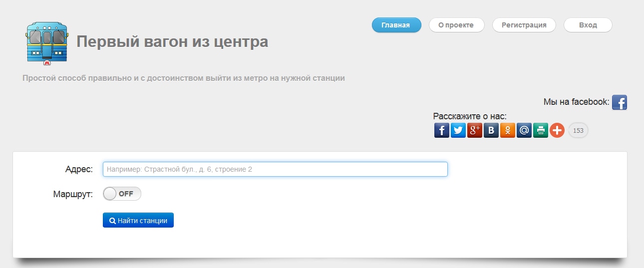Share the site on Odnoklassniki
This screenshot has width=644, height=268.
(507, 131)
